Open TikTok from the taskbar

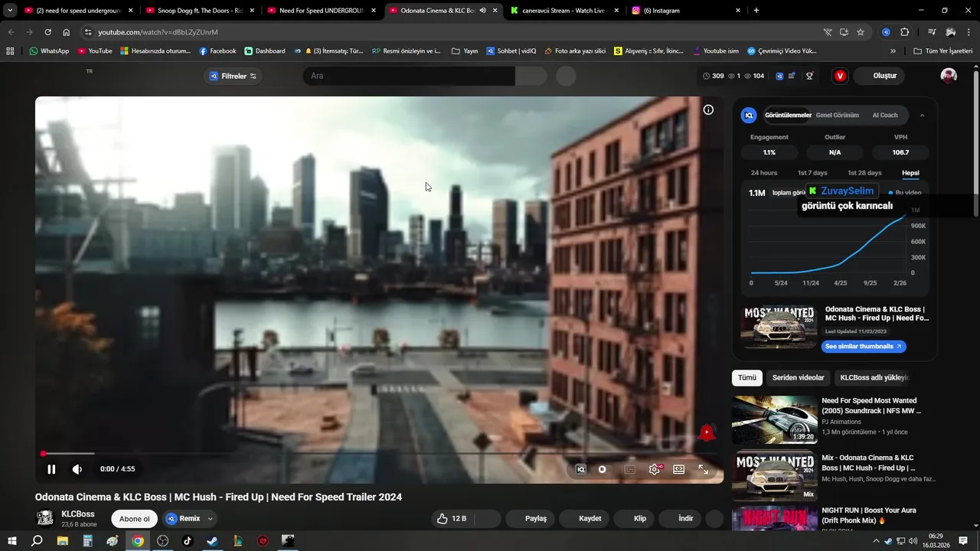click(x=188, y=541)
